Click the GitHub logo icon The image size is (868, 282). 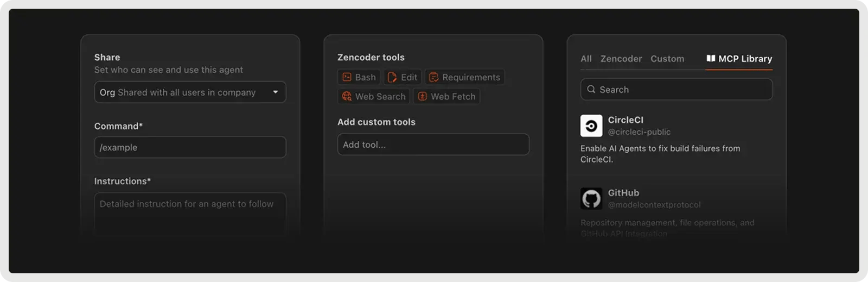click(x=591, y=198)
